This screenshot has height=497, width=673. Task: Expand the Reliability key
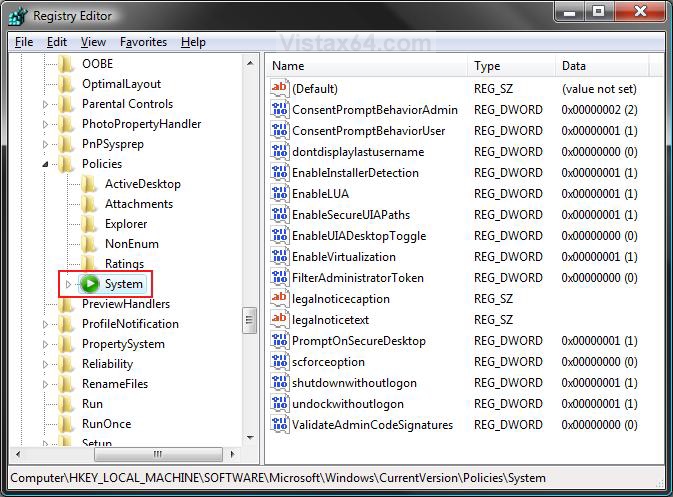(x=45, y=364)
